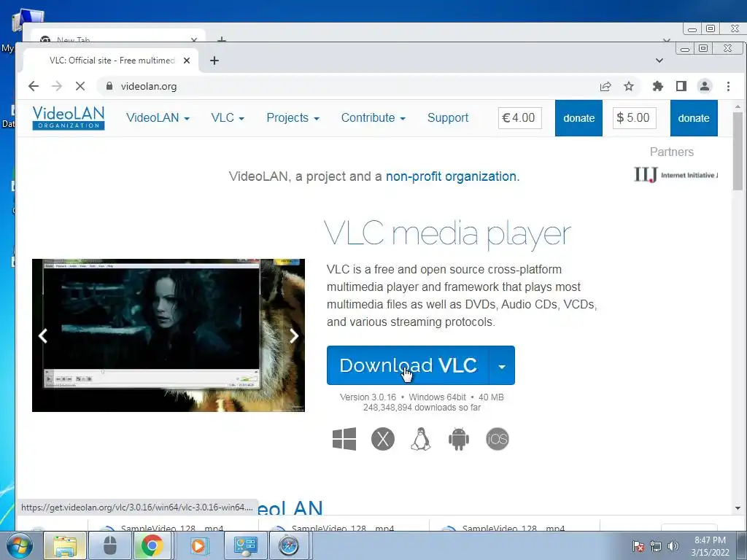
Task: Click the scrollbar down arrow
Action: click(x=738, y=508)
